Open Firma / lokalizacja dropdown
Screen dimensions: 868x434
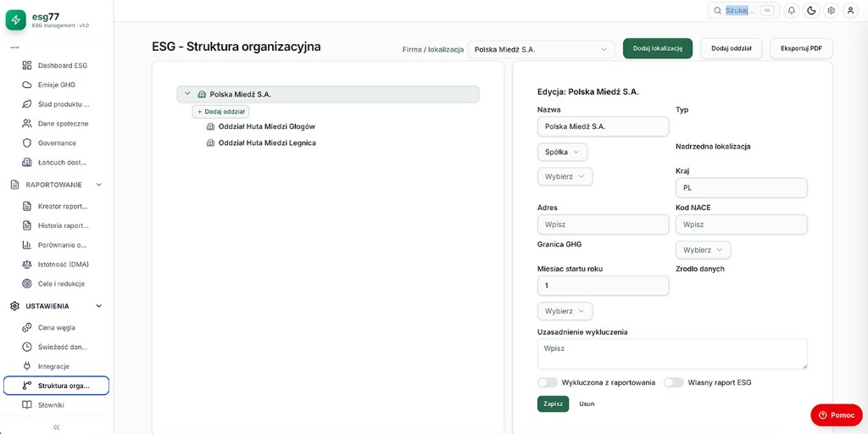click(x=541, y=48)
